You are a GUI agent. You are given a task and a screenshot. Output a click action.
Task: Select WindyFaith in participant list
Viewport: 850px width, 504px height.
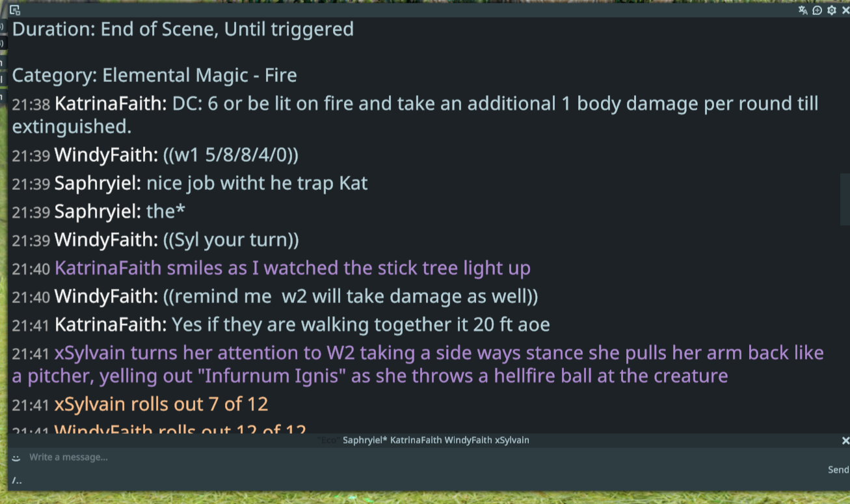468,440
